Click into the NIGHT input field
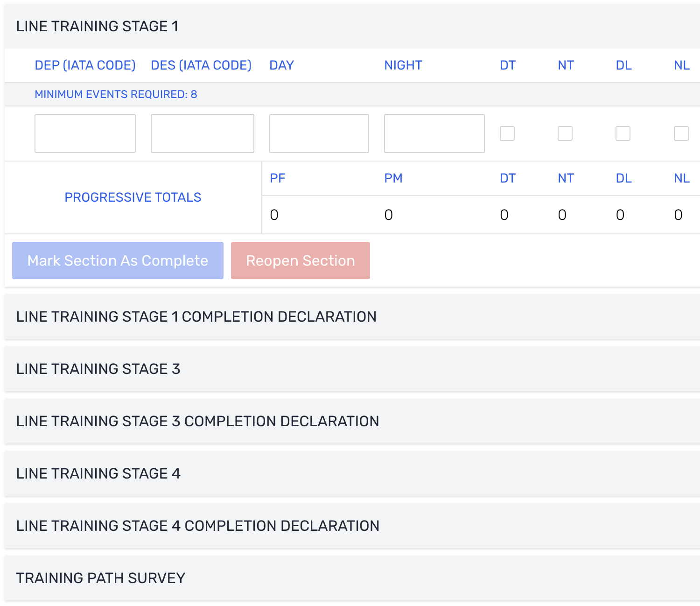 [434, 134]
